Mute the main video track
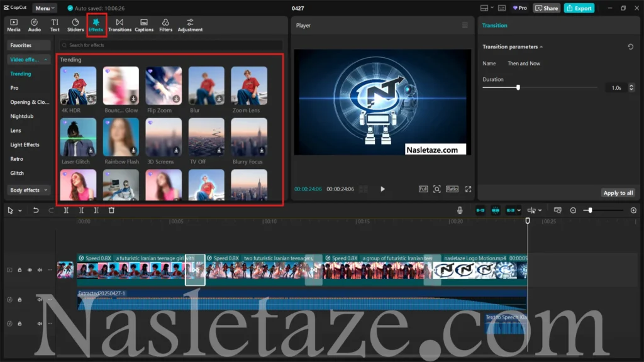Image resolution: width=644 pixels, height=362 pixels. (40, 270)
